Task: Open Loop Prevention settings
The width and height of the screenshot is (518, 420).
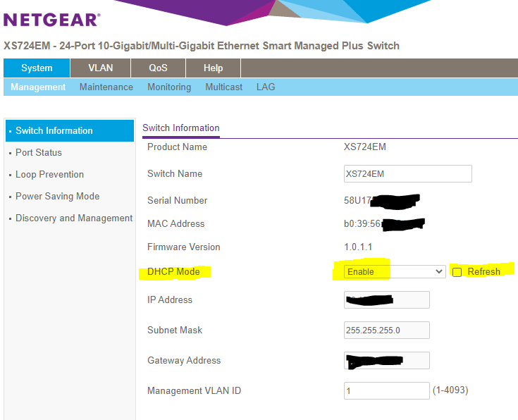Action: coord(49,175)
